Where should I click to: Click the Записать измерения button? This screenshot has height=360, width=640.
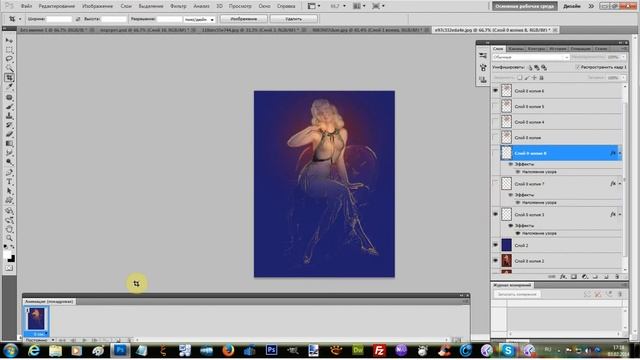(x=517, y=294)
